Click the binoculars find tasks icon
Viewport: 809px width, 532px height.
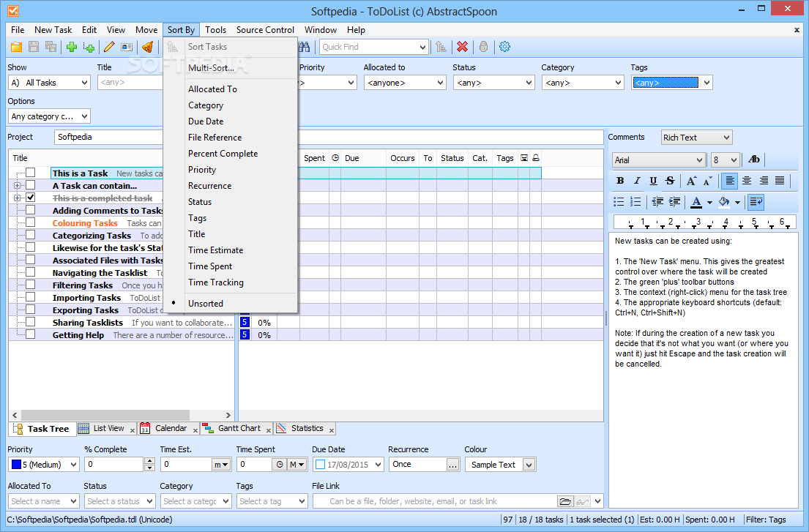click(x=305, y=47)
